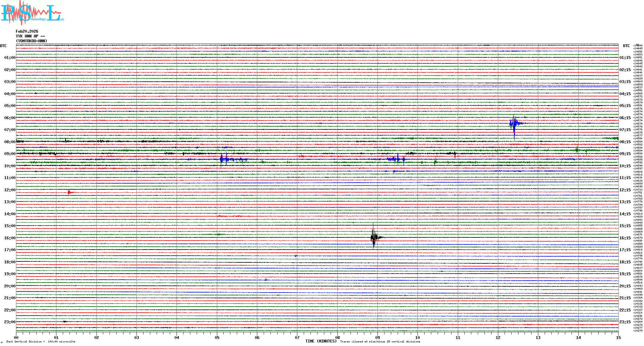Click the UTC label at top left
644x346 pixels.
(3, 46)
